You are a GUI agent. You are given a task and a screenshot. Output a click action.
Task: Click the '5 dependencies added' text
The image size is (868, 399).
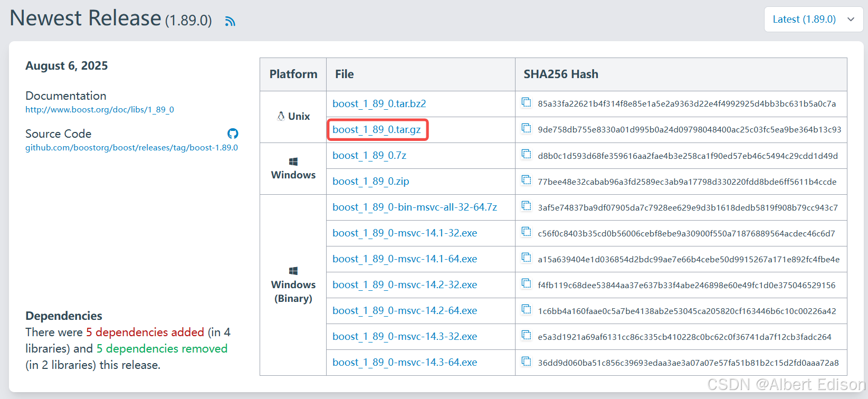tap(145, 332)
